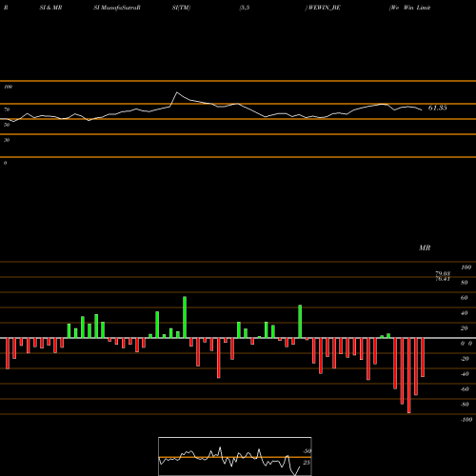Click the RSI current value '61.35'

[x=438, y=108]
